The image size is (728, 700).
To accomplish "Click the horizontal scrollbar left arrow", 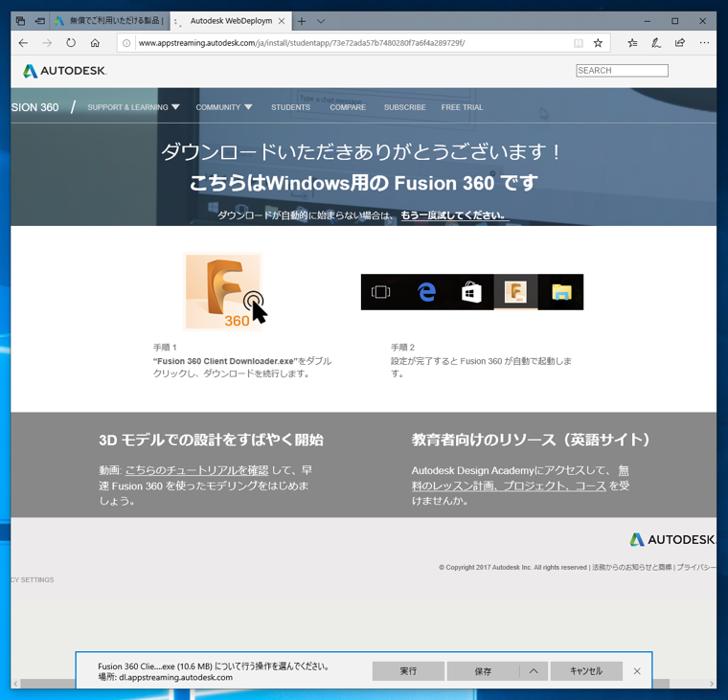I will point(15,684).
